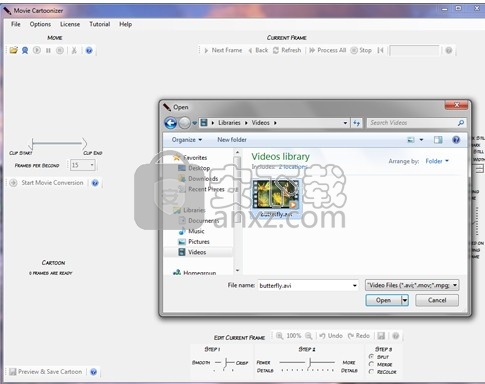Undo last frame edit
The width and height of the screenshot is (485, 384).
tap(331, 336)
